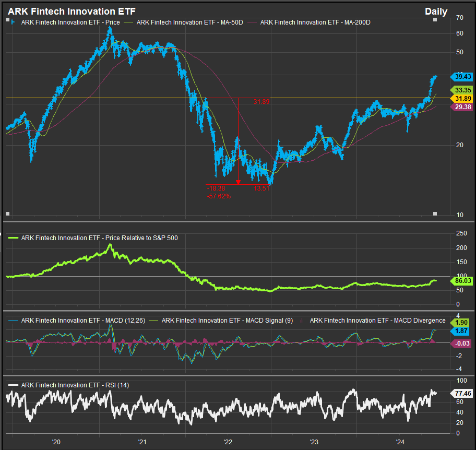Click the -57.62% drawdown annotation
Screen dimensions: 476x450
click(219, 196)
